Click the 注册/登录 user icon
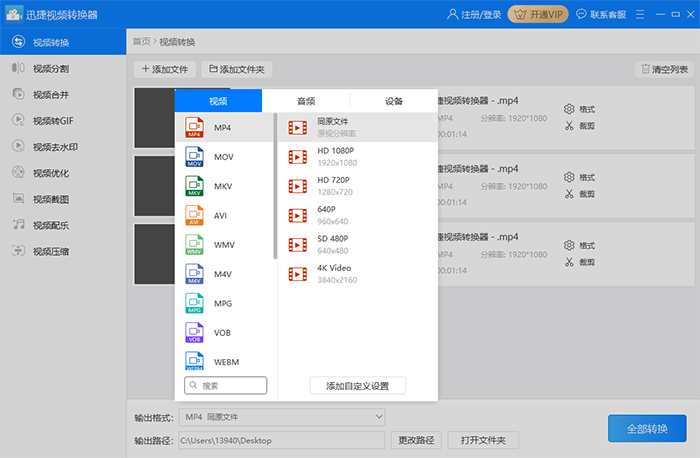This screenshot has height=458, width=700. (x=452, y=14)
